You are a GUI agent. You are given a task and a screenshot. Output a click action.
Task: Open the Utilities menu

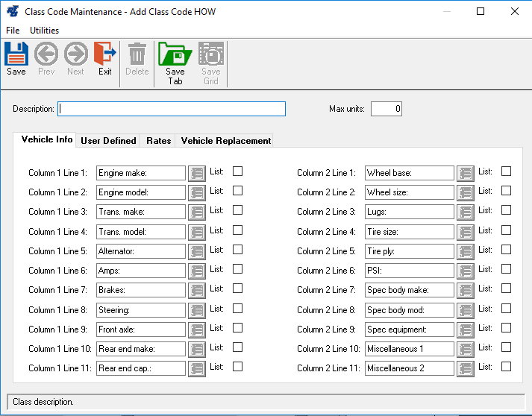44,31
